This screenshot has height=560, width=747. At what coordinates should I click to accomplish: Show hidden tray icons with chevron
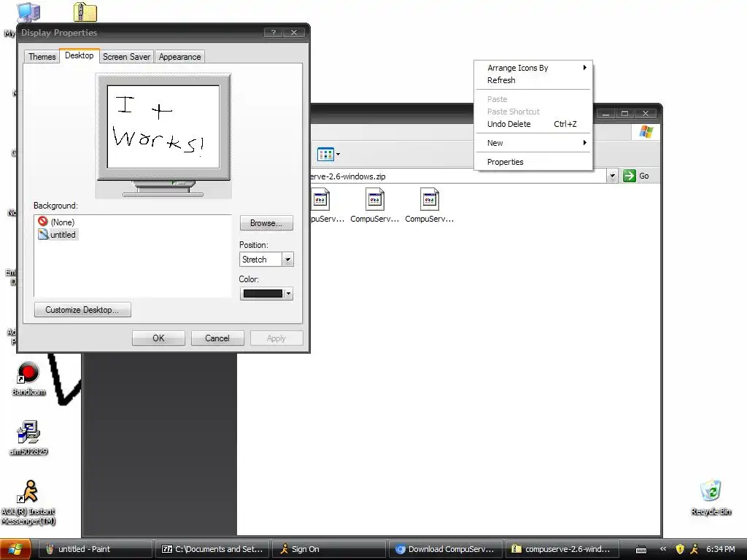tap(662, 549)
